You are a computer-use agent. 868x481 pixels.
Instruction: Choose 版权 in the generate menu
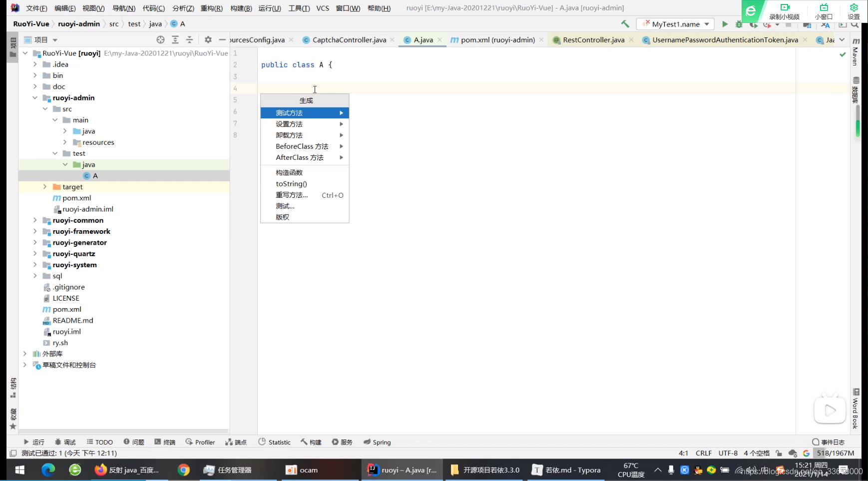pyautogui.click(x=305, y=217)
